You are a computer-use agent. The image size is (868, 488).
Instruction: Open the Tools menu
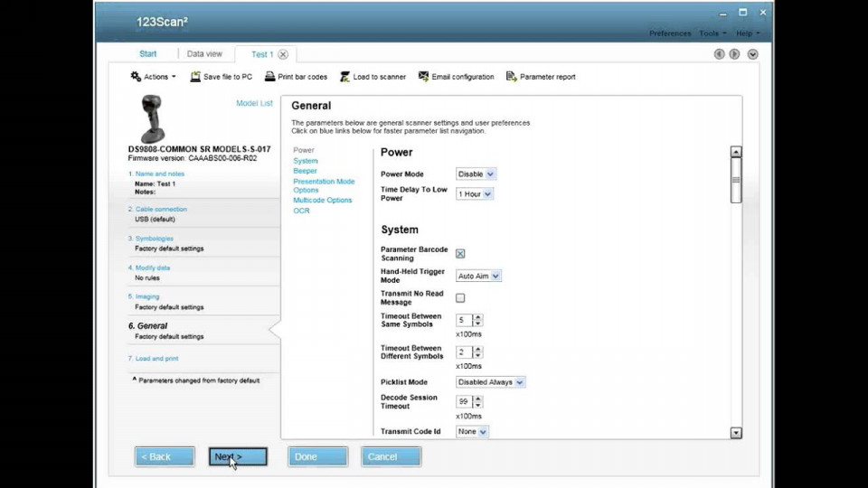coord(712,33)
